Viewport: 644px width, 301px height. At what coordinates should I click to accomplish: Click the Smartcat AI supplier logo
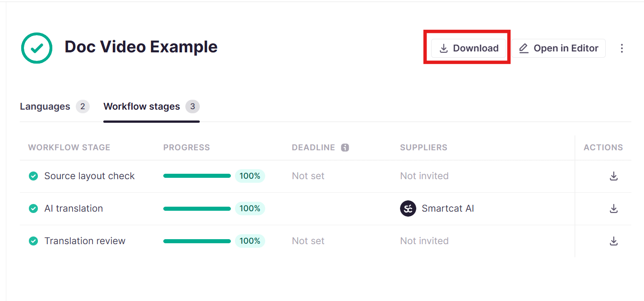tap(408, 208)
